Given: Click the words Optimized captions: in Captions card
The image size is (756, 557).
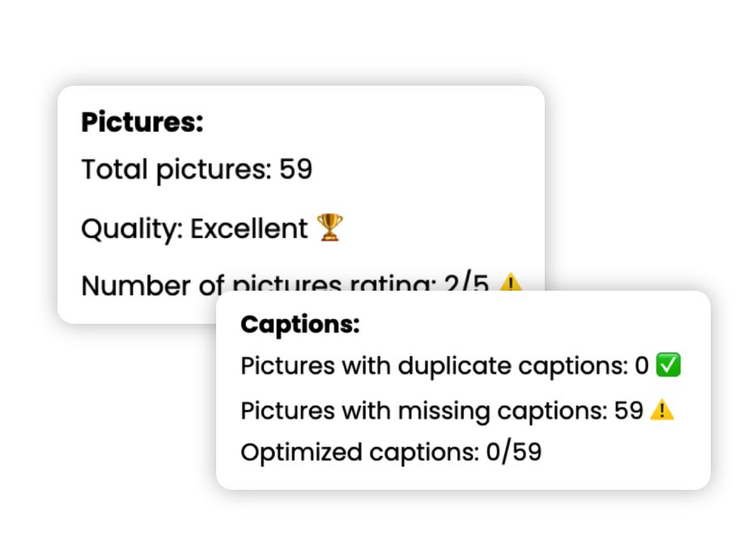Looking at the screenshot, I should point(359,453).
